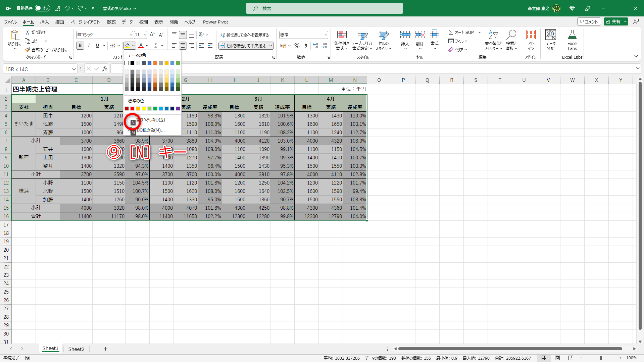Click the zoom slider in status bar
This screenshot has height=362, width=644.
(x=601, y=358)
